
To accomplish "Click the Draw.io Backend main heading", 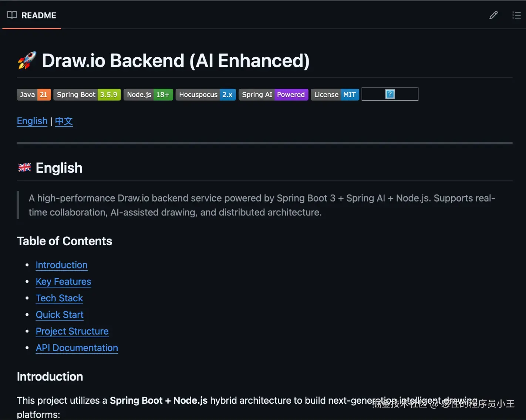I will point(175,61).
